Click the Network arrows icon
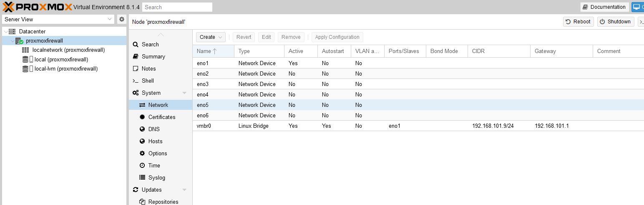Image resolution: width=644 pixels, height=205 pixels. point(142,105)
